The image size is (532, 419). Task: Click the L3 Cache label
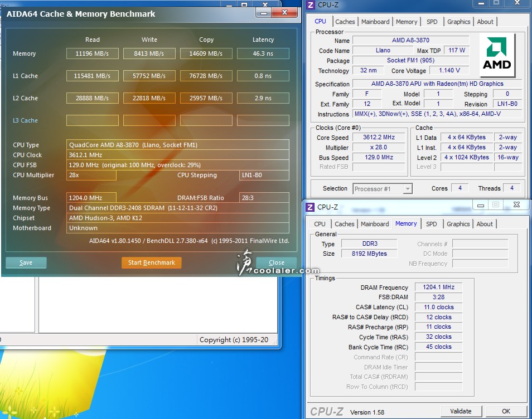pos(25,120)
